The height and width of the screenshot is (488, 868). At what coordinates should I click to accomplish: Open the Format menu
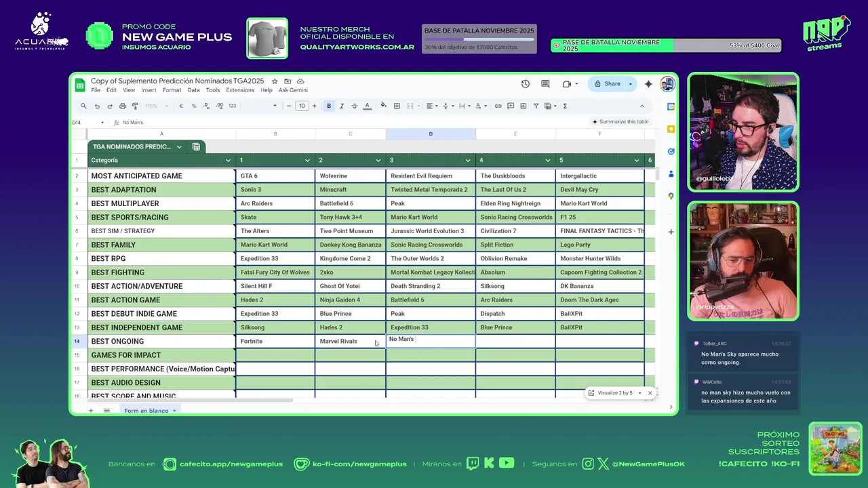point(172,90)
